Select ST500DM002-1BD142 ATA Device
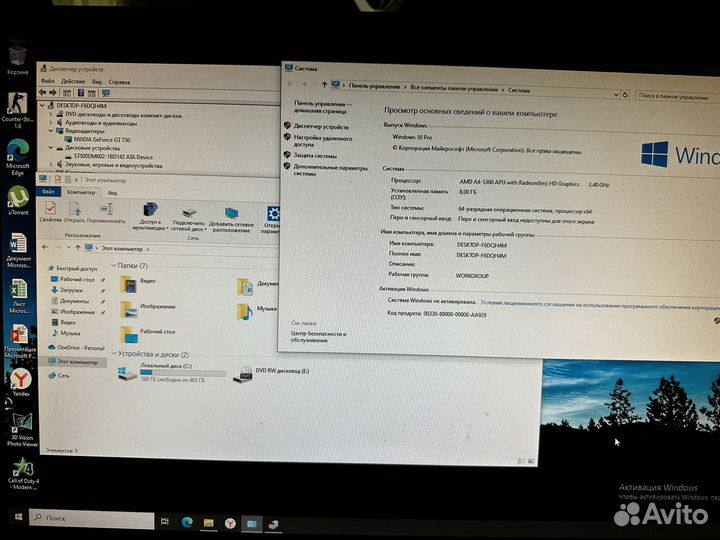Image resolution: width=720 pixels, height=540 pixels. click(x=113, y=156)
